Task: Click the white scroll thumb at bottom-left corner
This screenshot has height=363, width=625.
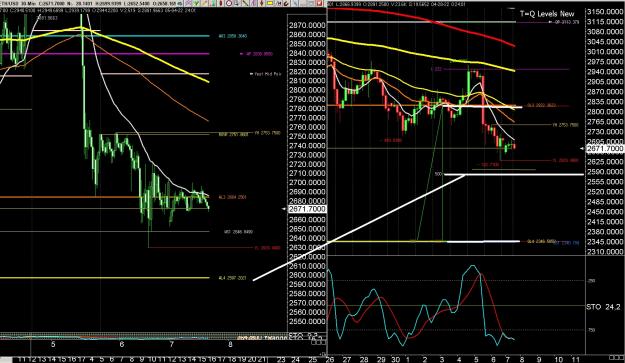Action: click(x=6, y=359)
